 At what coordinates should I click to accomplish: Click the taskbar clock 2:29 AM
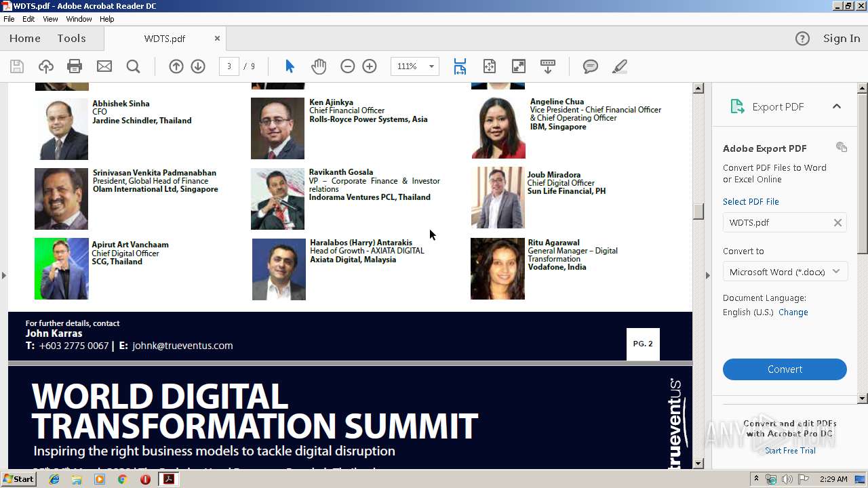(x=833, y=479)
